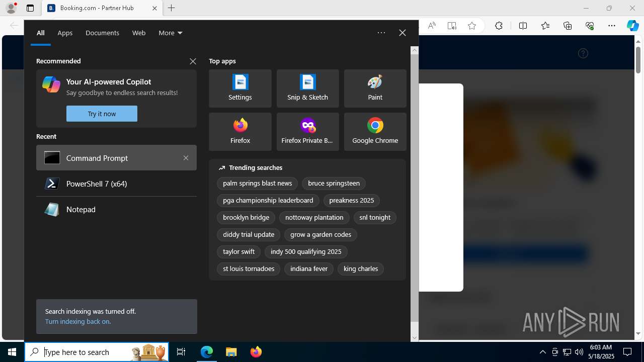Viewport: 644px width, 362px height.
Task: Search trending palm springs blast news
Action: click(x=257, y=184)
